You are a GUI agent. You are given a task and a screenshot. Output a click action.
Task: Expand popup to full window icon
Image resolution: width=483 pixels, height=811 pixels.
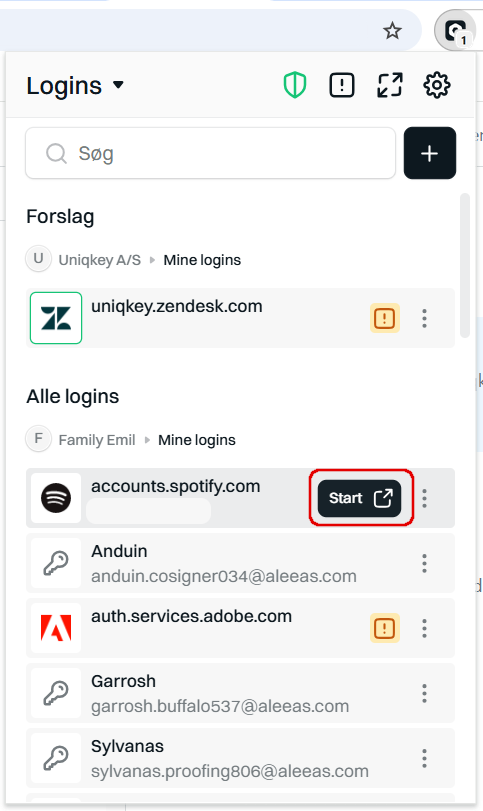point(389,85)
